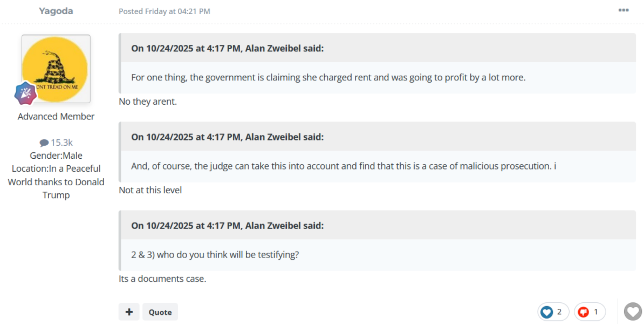Click quoted text about charging rent

pyautogui.click(x=328, y=77)
